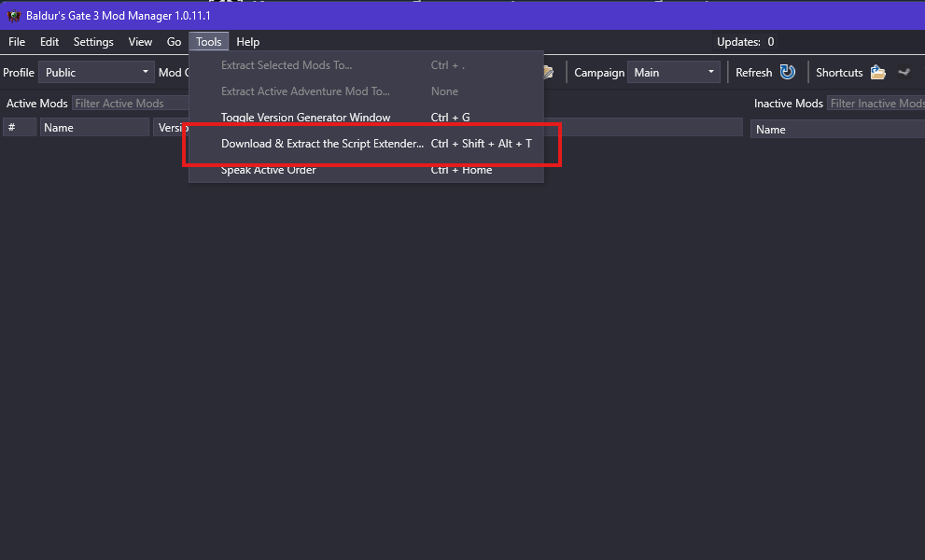
Task: Open the Settings menu
Action: [x=93, y=42]
